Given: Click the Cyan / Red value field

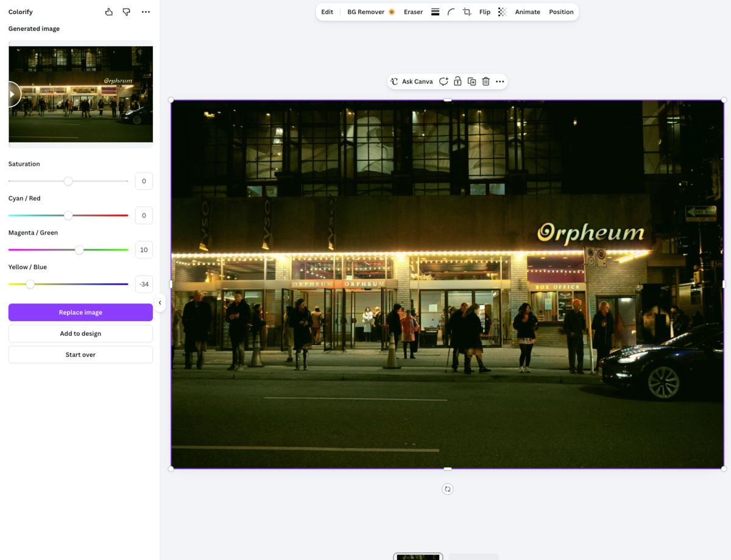Looking at the screenshot, I should 144,215.
